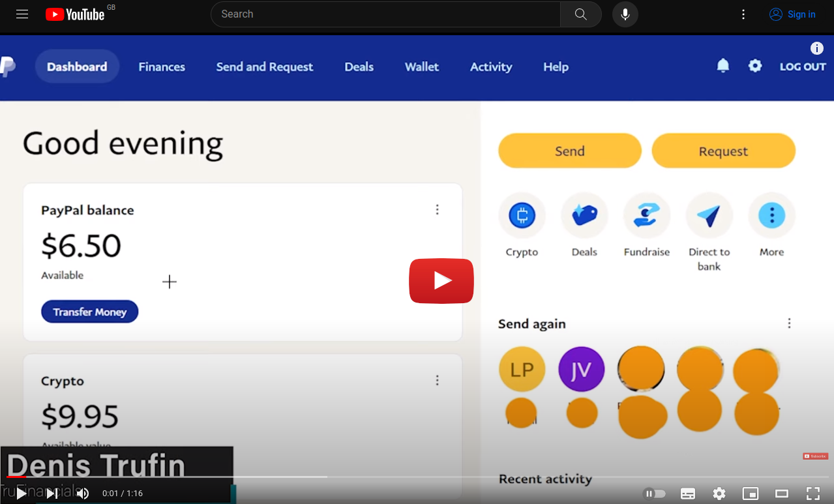
Task: Open the Send and Request tab
Action: (264, 67)
